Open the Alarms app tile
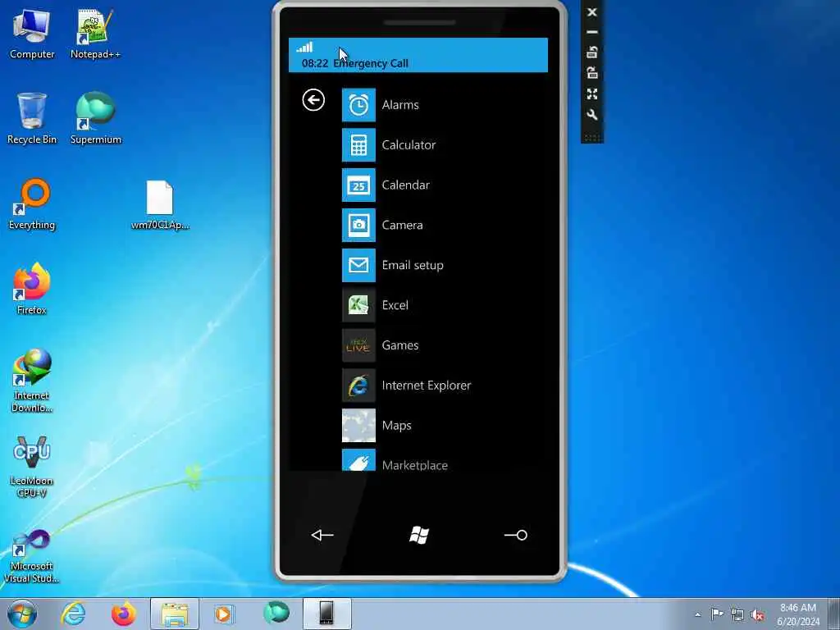Screen dimensions: 840x630 [x=358, y=105]
